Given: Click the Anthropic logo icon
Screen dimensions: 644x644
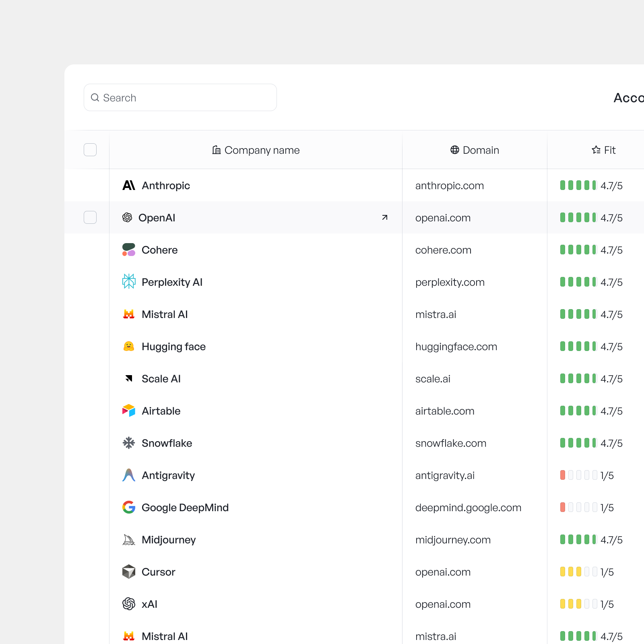Looking at the screenshot, I should (x=129, y=185).
